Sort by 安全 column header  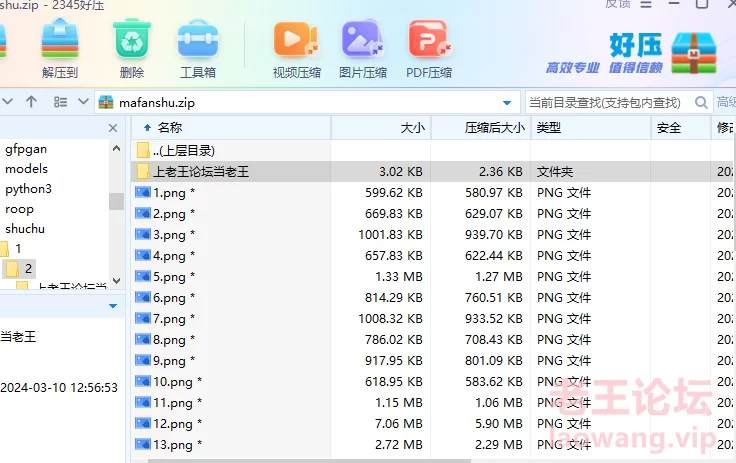(x=681, y=128)
